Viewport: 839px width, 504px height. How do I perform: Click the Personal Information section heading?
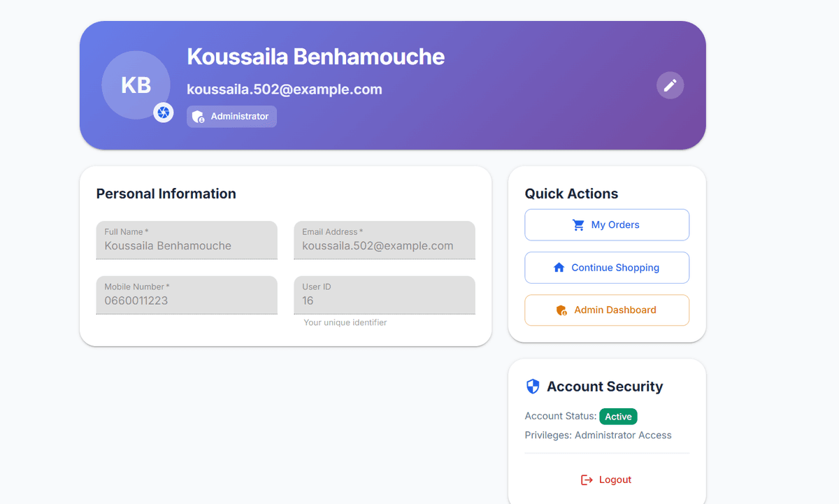[166, 194]
